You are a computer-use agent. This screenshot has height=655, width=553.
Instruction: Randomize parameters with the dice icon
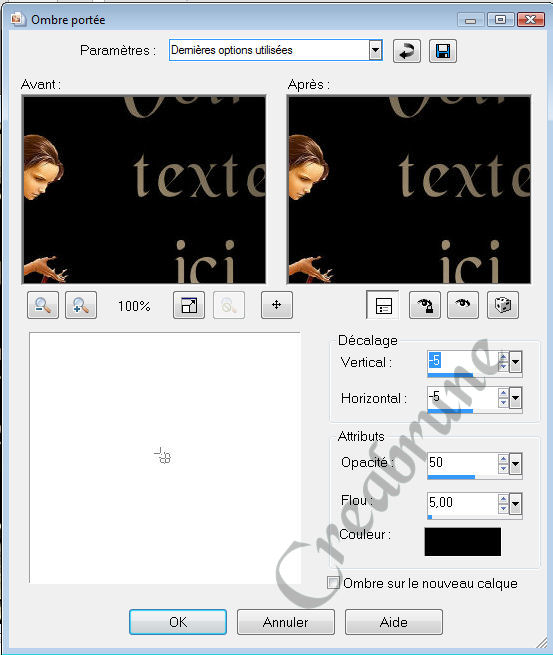[503, 305]
